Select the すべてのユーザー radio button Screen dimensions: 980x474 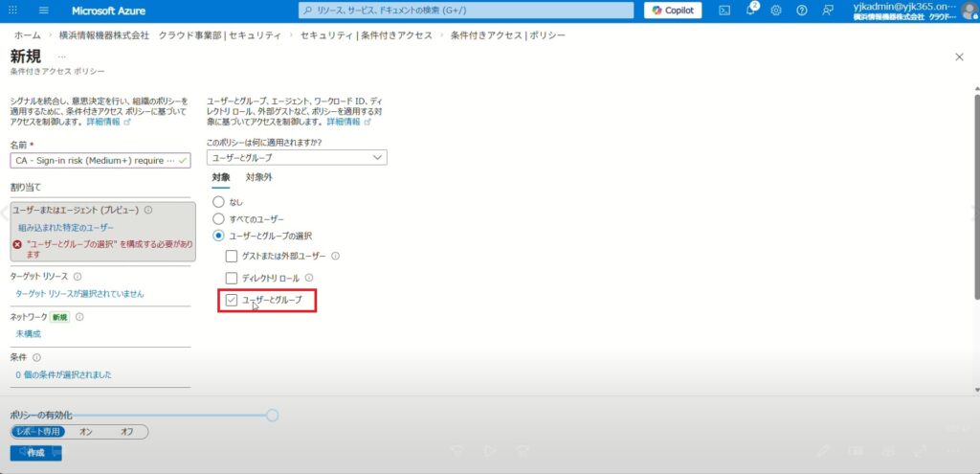[218, 218]
